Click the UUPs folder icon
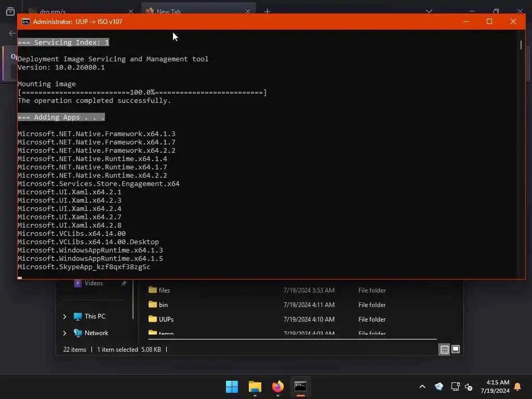532x399 pixels. pyautogui.click(x=153, y=319)
